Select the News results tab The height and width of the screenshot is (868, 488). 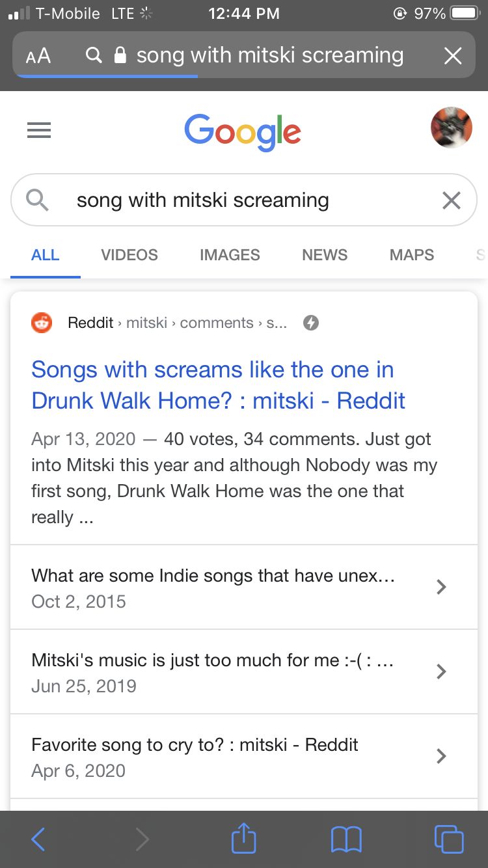[325, 255]
